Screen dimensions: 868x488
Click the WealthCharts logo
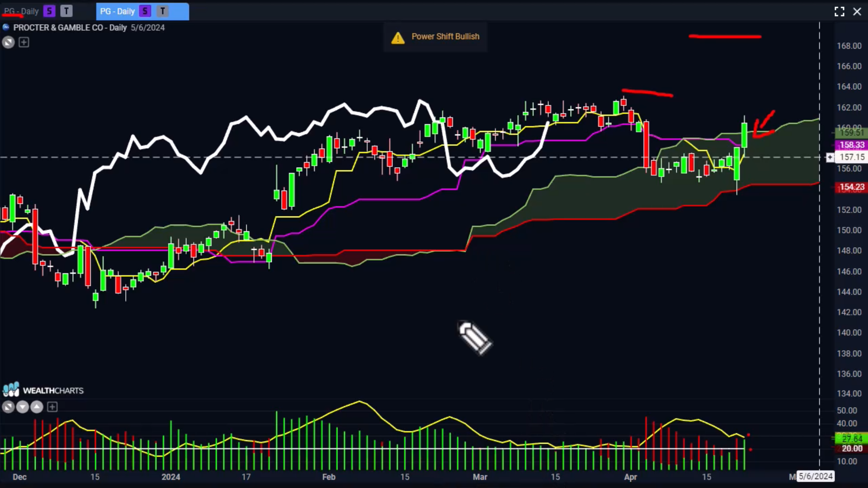click(43, 390)
